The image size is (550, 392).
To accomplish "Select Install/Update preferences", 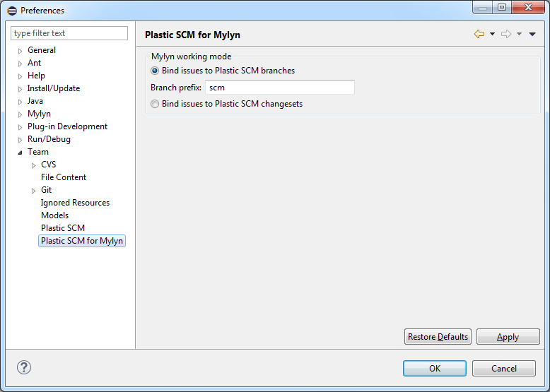I will 54,88.
